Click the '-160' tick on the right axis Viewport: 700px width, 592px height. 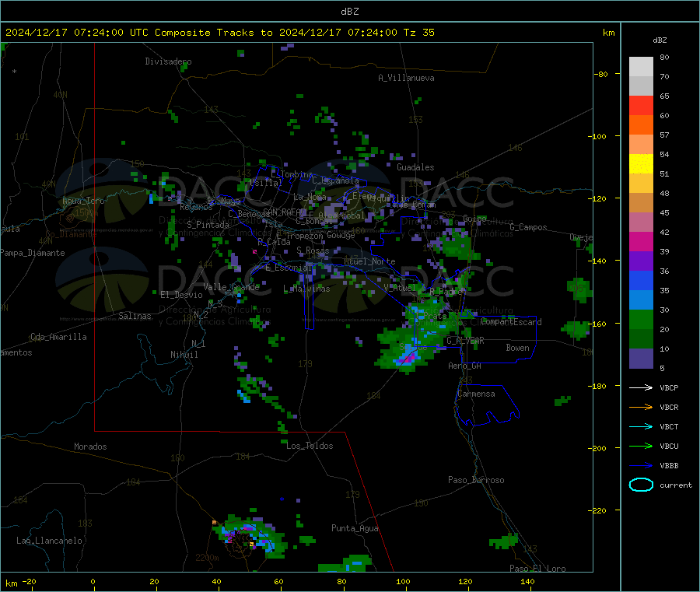point(598,324)
